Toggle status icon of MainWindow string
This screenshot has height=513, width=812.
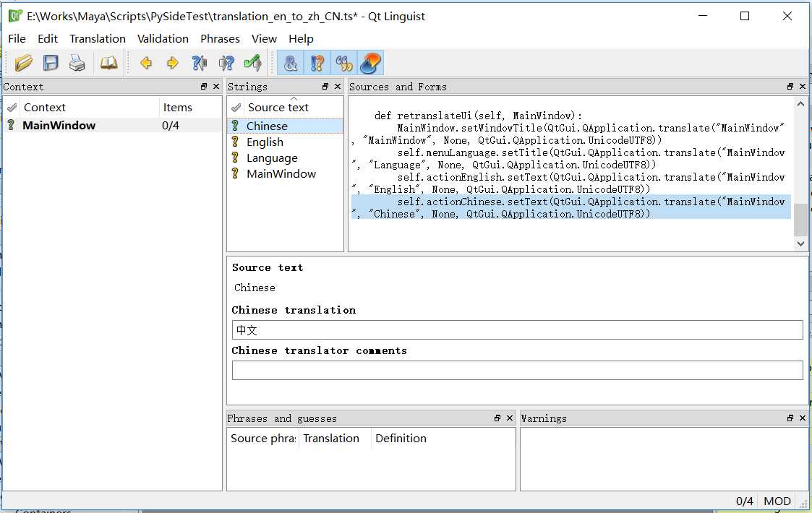235,173
